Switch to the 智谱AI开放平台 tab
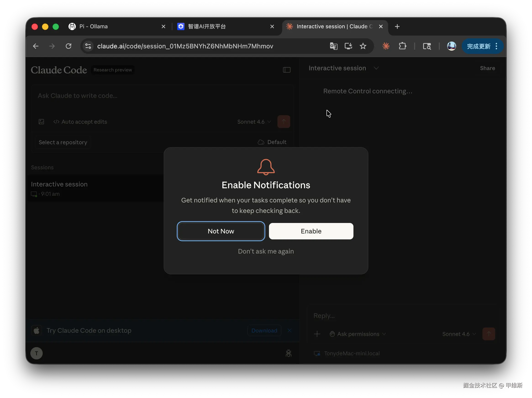 pos(207,26)
